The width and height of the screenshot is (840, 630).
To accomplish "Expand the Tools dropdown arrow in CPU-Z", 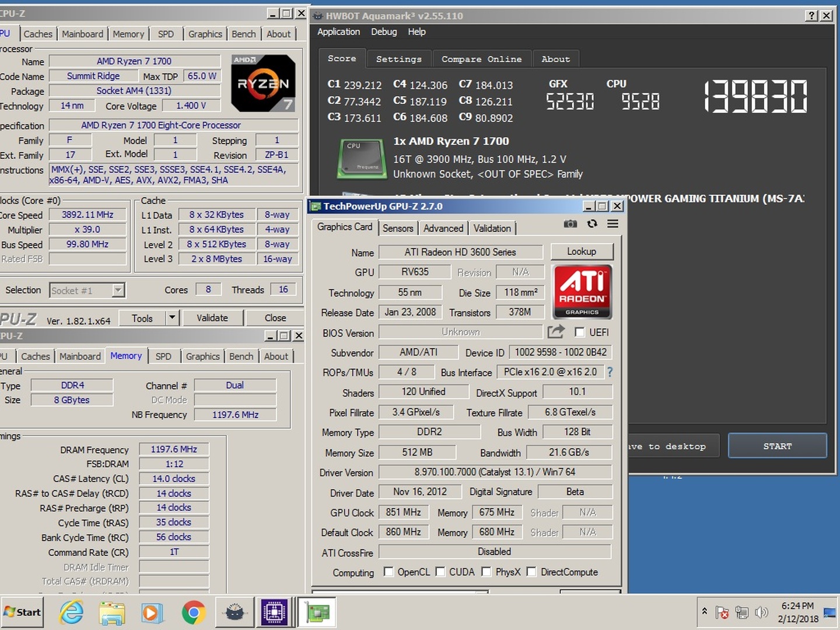I will click(171, 318).
